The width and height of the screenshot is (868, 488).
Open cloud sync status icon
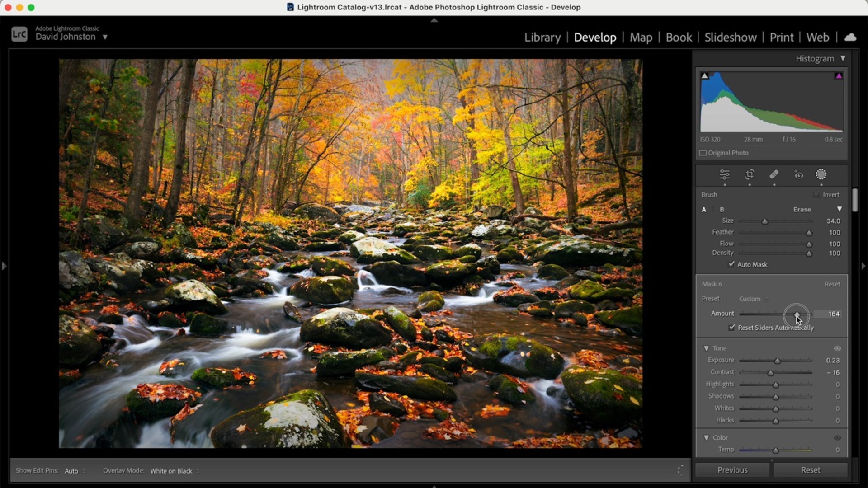(850, 37)
